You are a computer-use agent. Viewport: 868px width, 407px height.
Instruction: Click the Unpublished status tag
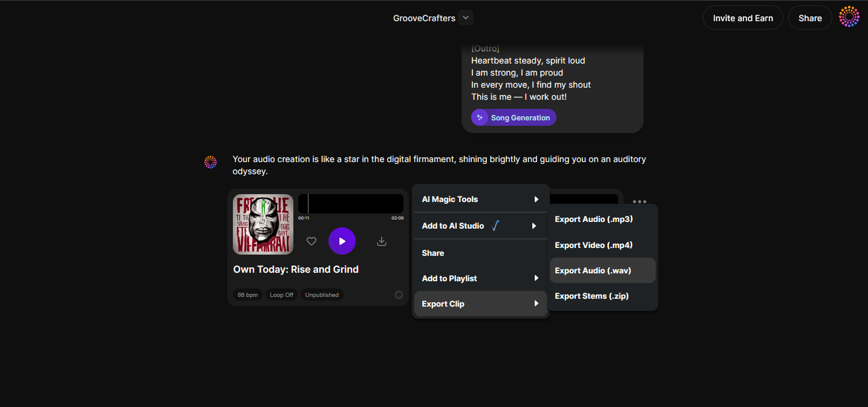[x=322, y=295]
